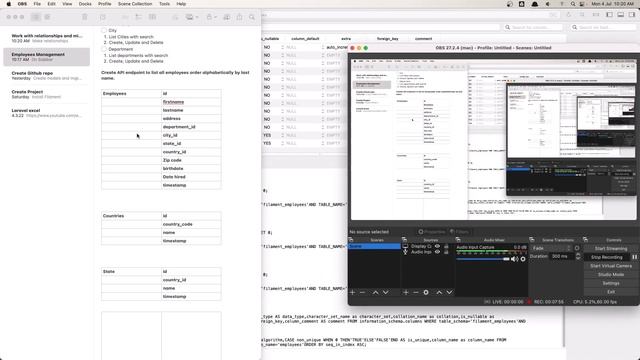Toggle bottom panel icon in database app
The height and width of the screenshot is (360, 640).
(620, 15)
